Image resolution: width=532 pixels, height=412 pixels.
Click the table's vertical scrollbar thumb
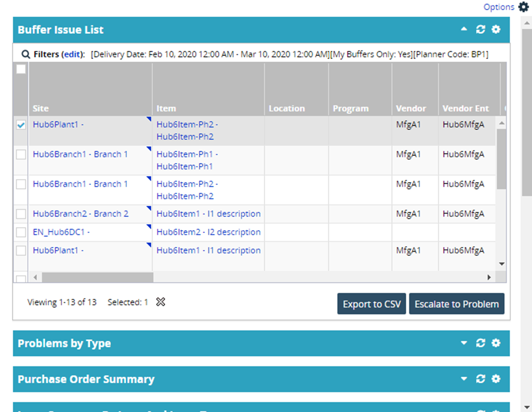[502, 159]
